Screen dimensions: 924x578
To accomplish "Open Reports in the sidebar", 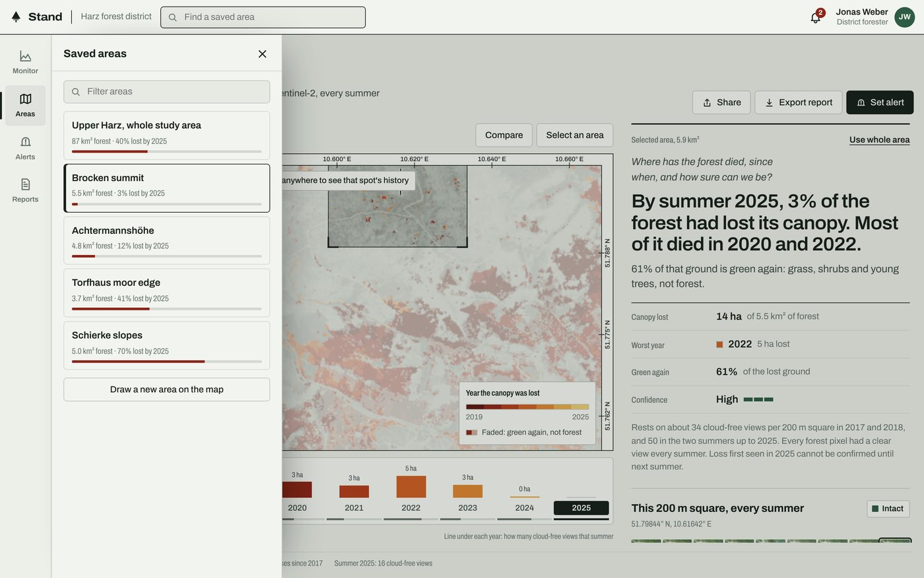I will pyautogui.click(x=25, y=190).
